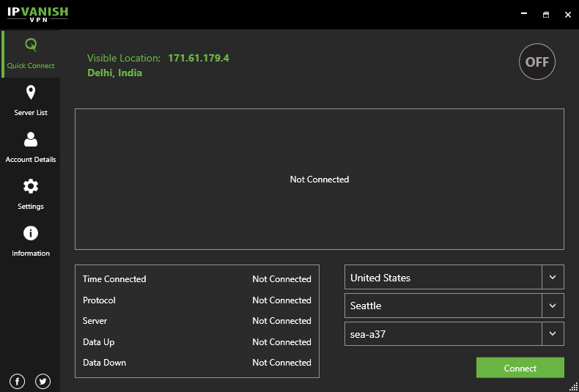Viewport: 579px width, 392px height.
Task: Click the Delhi, India location text
Action: point(115,73)
